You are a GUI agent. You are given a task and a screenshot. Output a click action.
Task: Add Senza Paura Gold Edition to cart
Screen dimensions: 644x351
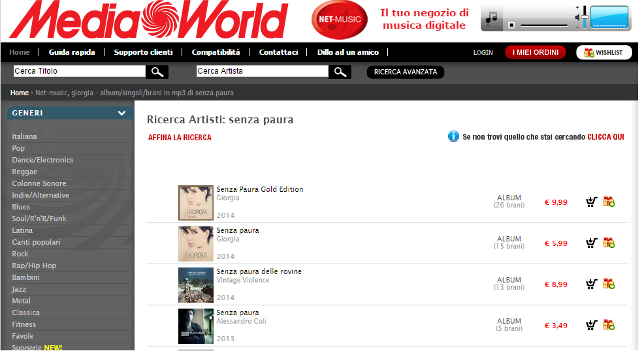[592, 202]
